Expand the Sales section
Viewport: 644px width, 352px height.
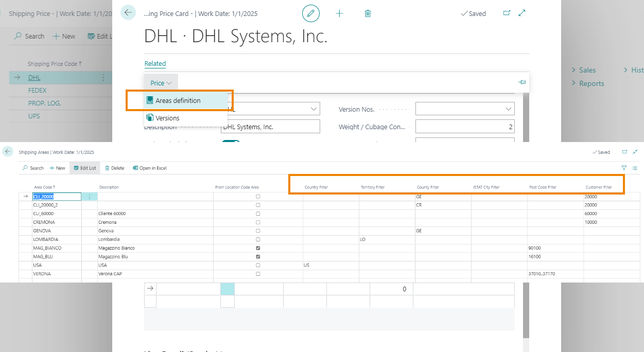coord(586,70)
